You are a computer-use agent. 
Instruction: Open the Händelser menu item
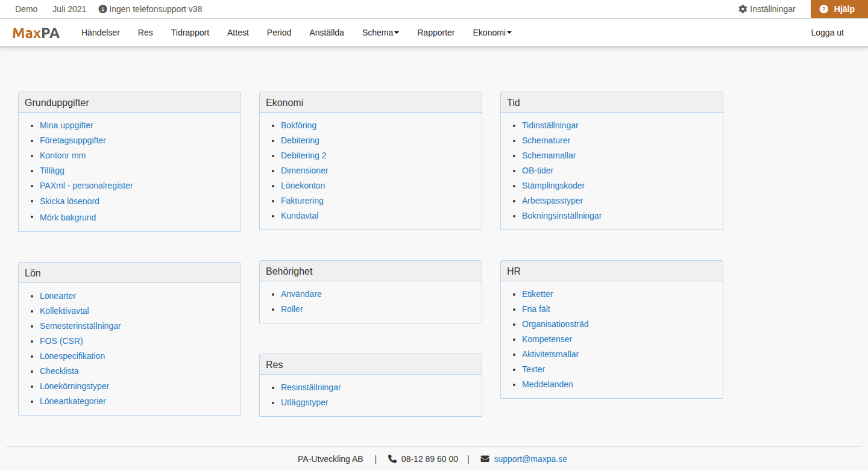[x=101, y=33]
